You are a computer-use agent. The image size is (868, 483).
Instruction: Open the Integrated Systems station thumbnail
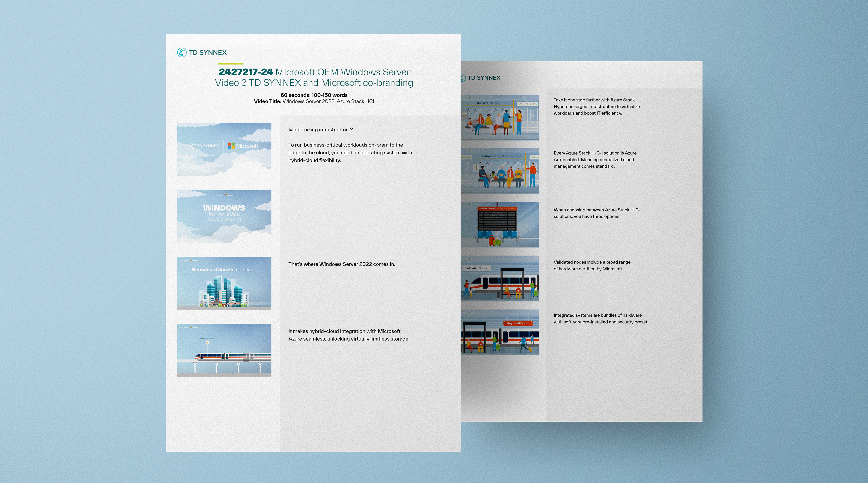point(500,332)
